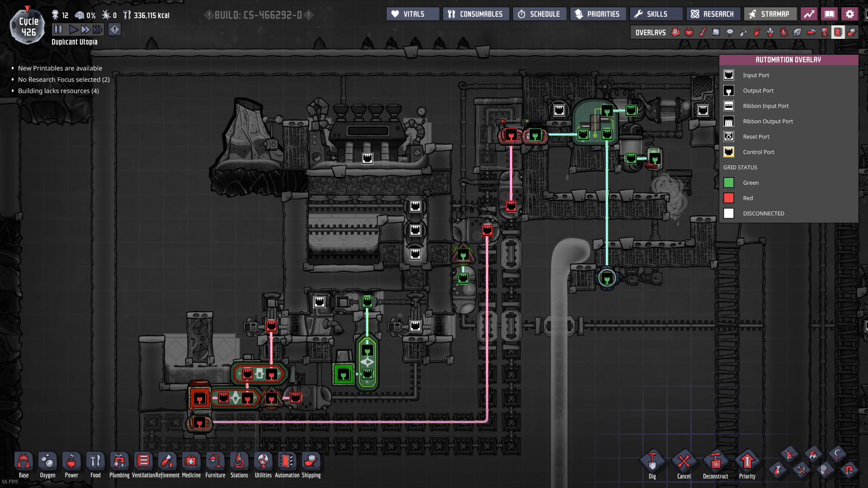
Task: Open the colony reports graph icon
Action: [x=809, y=14]
